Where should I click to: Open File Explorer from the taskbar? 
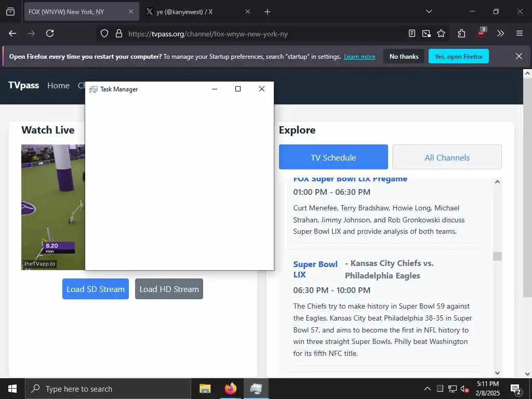pos(205,389)
